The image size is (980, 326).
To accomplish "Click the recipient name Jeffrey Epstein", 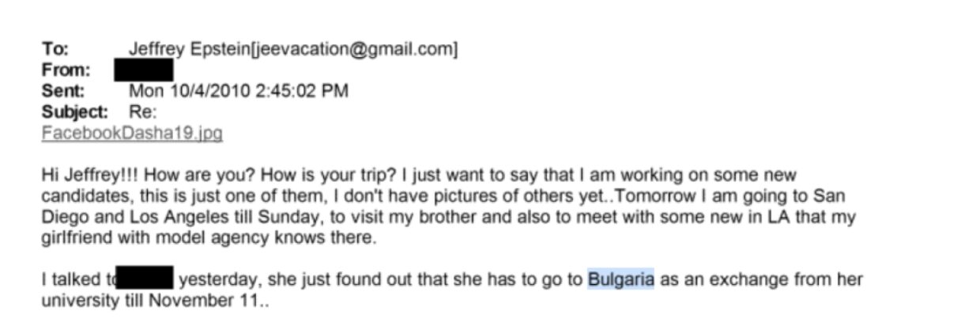I will point(188,49).
